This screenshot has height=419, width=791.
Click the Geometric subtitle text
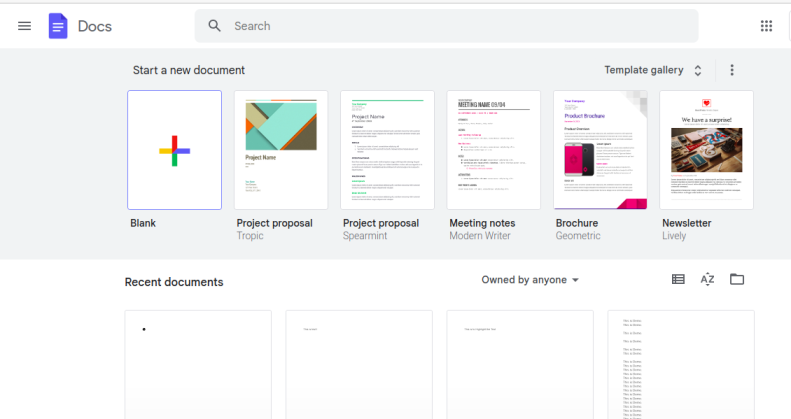coord(578,235)
